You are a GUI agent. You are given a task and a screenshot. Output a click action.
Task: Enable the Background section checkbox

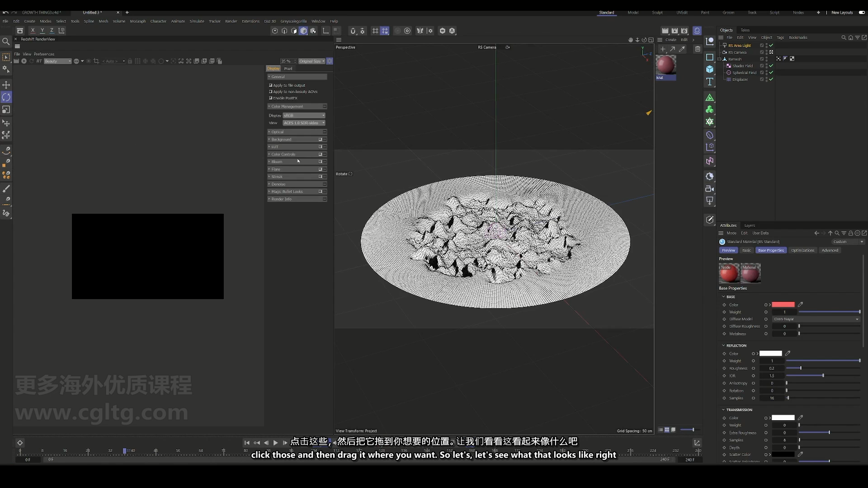[x=320, y=139]
